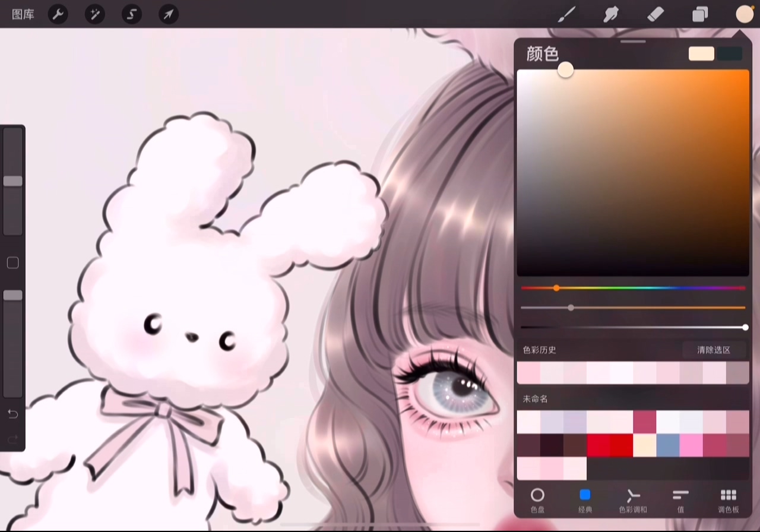Click the brush opacity slider handle
This screenshot has width=760, height=532.
12,295
